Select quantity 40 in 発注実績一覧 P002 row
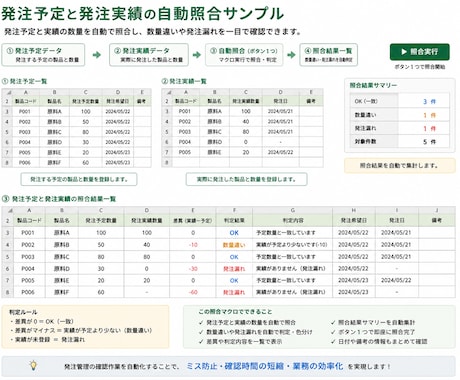Viewport: 460px width, 380px height. click(x=246, y=122)
